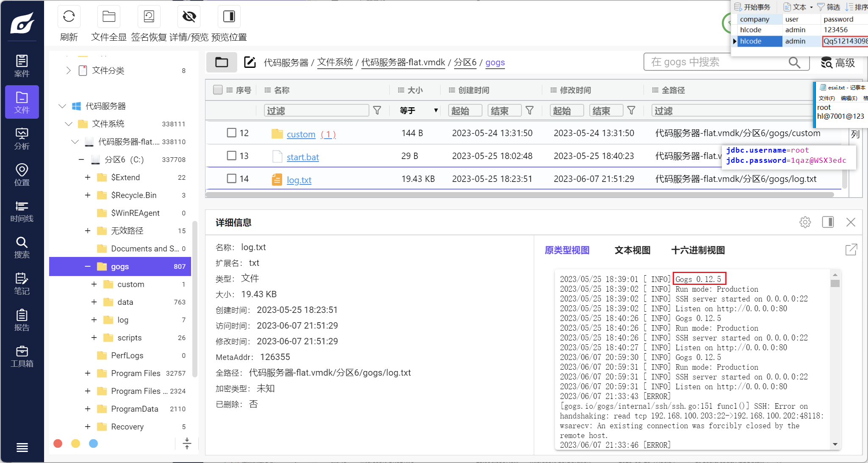Collapse the 代码服务器 tree node
Viewport: 868px width, 463px height.
coord(62,106)
